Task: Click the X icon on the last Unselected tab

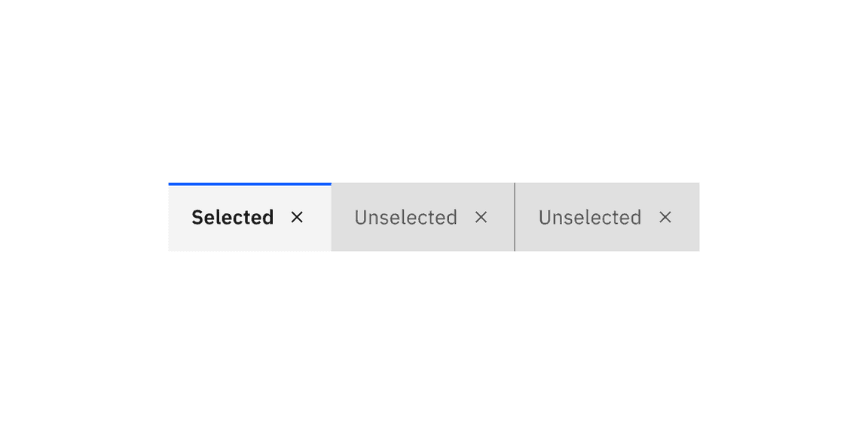Action: (x=665, y=217)
